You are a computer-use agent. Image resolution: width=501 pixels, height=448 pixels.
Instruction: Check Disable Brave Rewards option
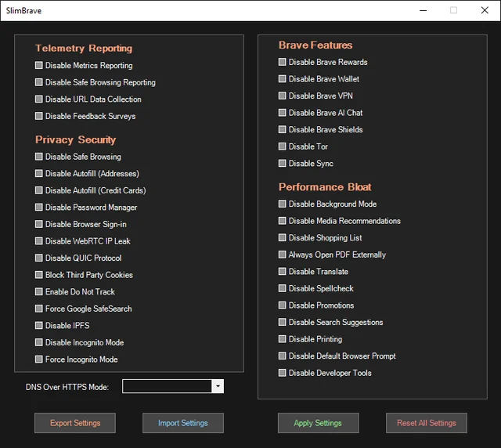[x=282, y=62]
